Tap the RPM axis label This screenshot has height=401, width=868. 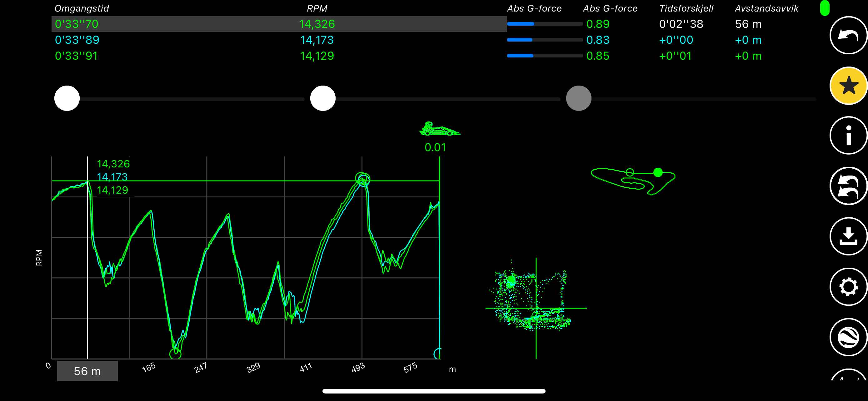(x=39, y=258)
